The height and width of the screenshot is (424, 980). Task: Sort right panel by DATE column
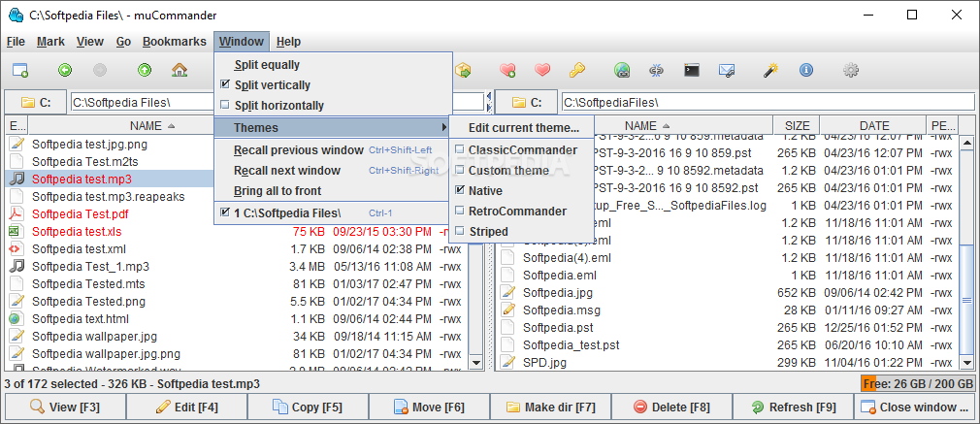[x=873, y=126]
